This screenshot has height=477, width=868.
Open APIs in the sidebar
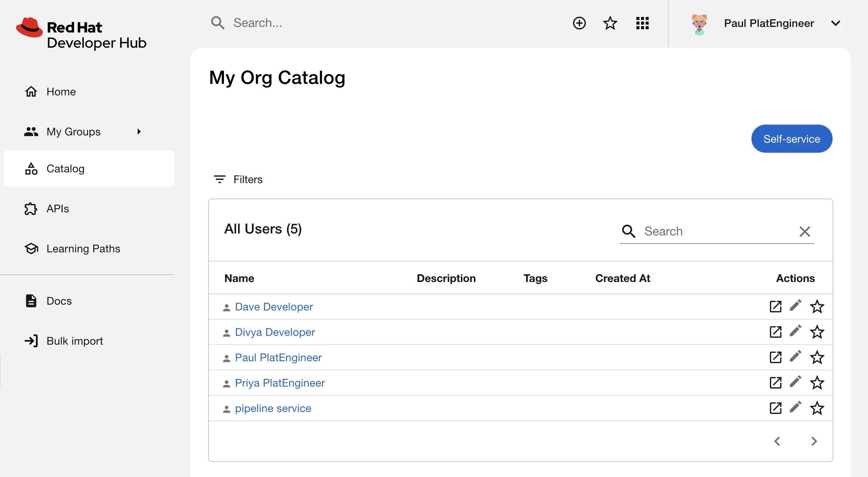tap(89, 208)
